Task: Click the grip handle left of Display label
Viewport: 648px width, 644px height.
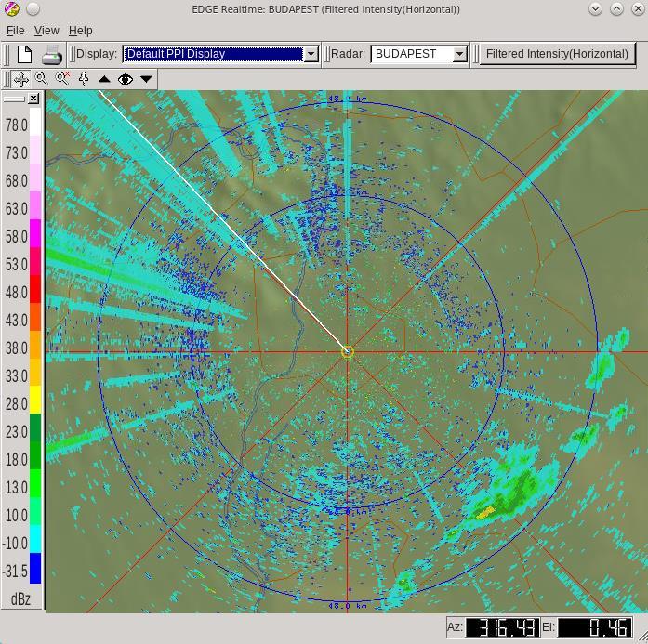Action: 72,54
